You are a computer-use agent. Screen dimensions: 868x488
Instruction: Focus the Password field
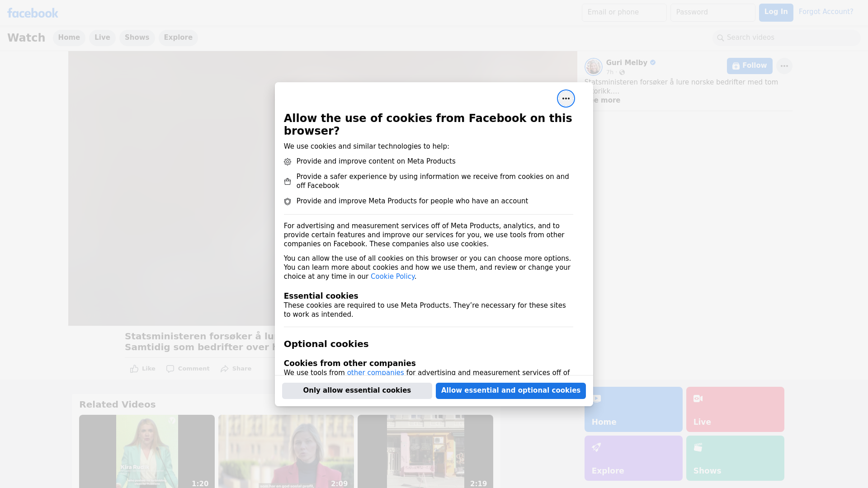[x=713, y=13]
